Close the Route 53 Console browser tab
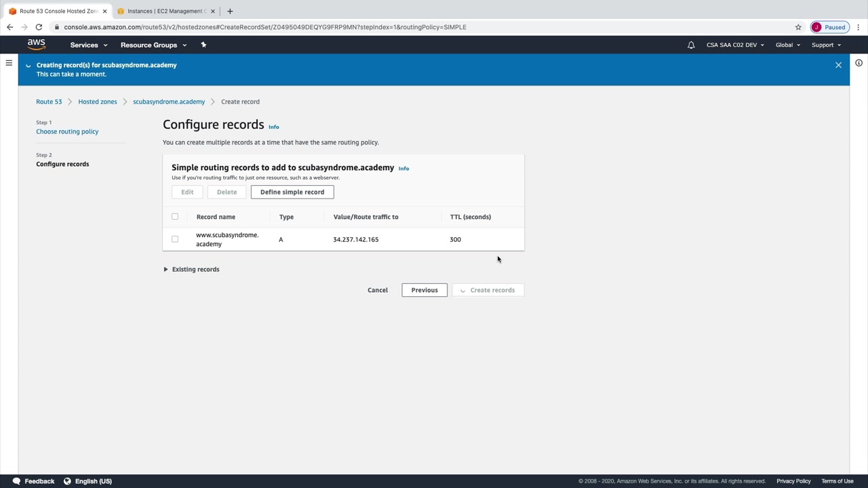 pos(104,11)
